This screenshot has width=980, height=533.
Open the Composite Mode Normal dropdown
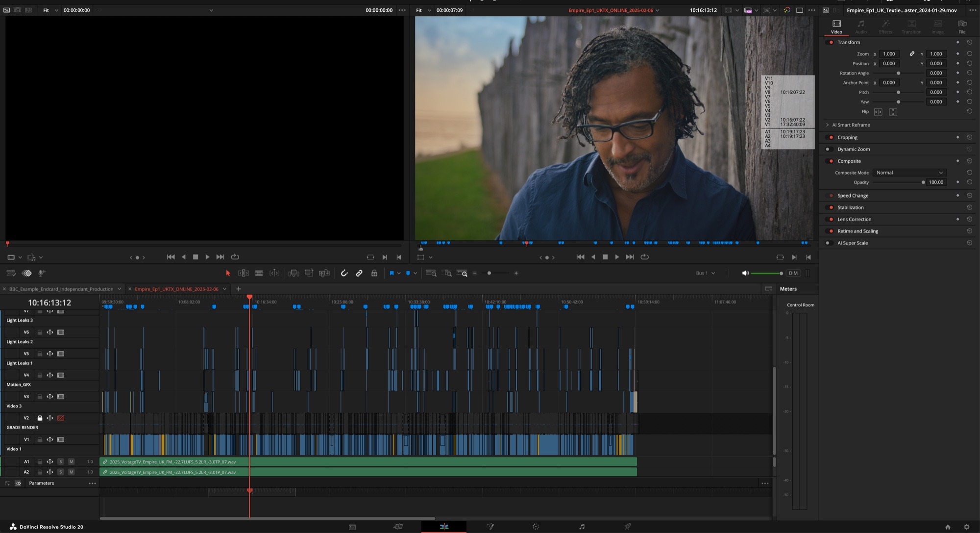[909, 173]
